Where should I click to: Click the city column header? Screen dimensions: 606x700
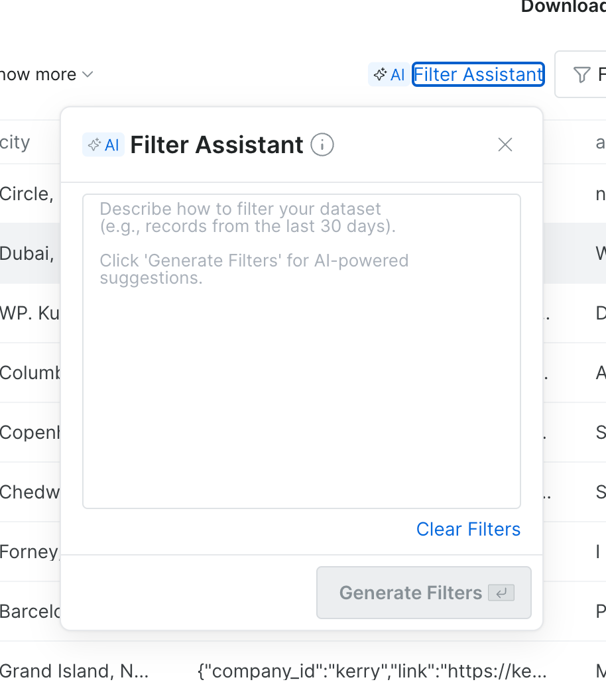tap(15, 142)
